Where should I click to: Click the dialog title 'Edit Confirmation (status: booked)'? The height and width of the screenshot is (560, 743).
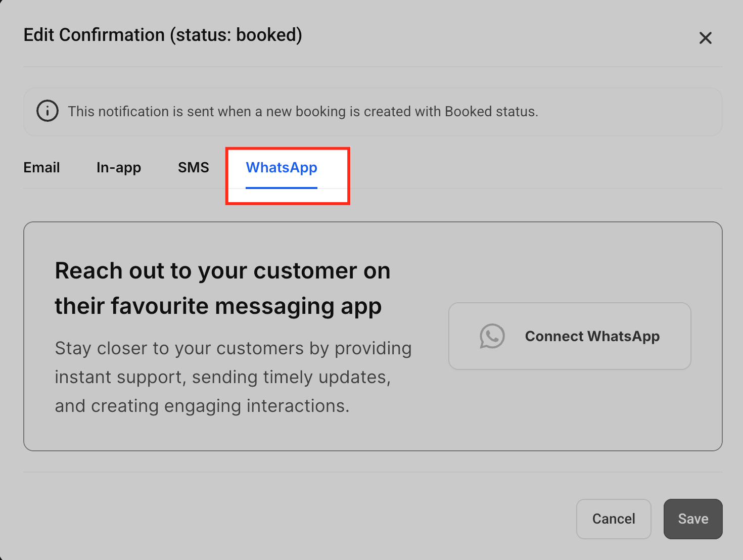click(163, 35)
